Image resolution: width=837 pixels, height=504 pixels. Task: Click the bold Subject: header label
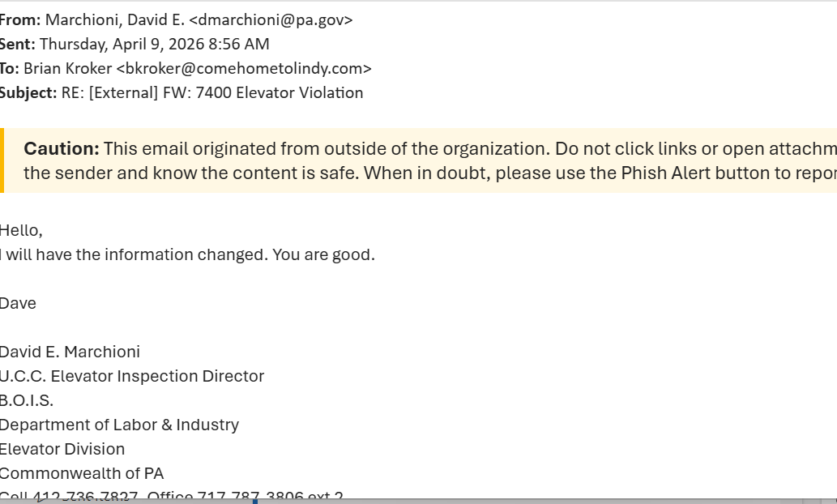[28, 93]
